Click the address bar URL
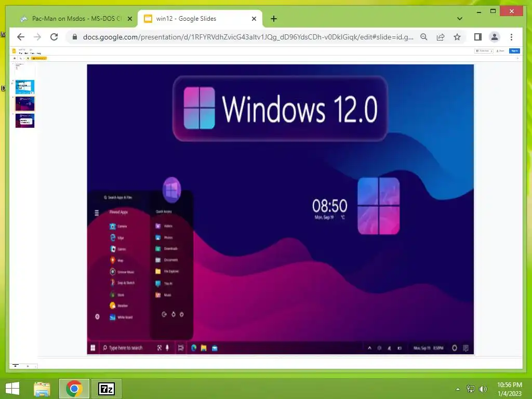 point(248,37)
